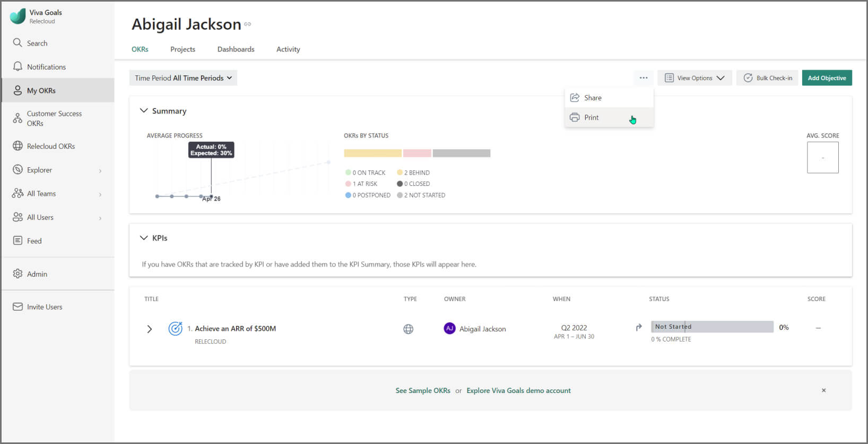Screen dimensions: 868x444
Task: Click the STATUS column header
Action: click(659, 299)
